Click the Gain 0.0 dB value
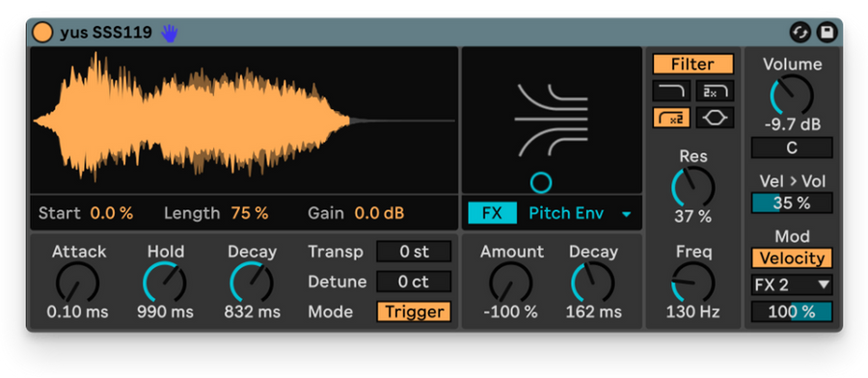Image resolution: width=868 pixels, height=378 pixels. point(380,213)
